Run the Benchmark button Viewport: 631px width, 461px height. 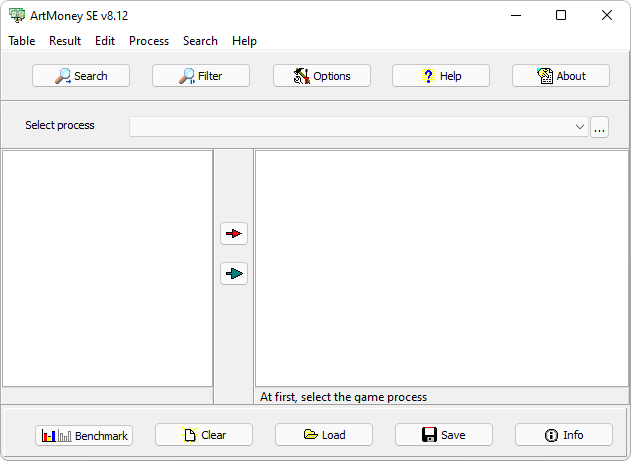pyautogui.click(x=84, y=436)
